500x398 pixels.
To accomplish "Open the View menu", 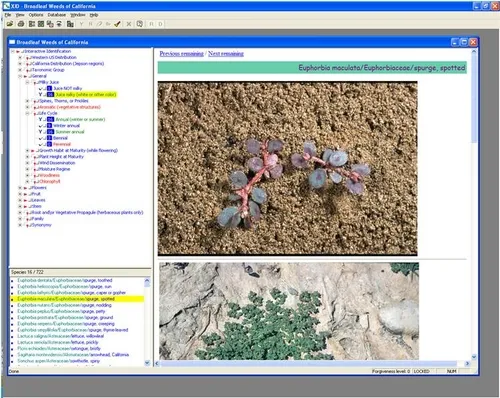I will click(x=20, y=15).
